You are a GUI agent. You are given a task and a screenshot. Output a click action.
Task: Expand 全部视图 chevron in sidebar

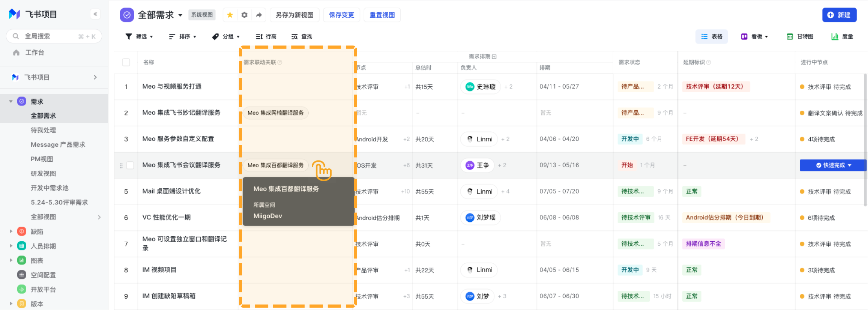pos(99,217)
